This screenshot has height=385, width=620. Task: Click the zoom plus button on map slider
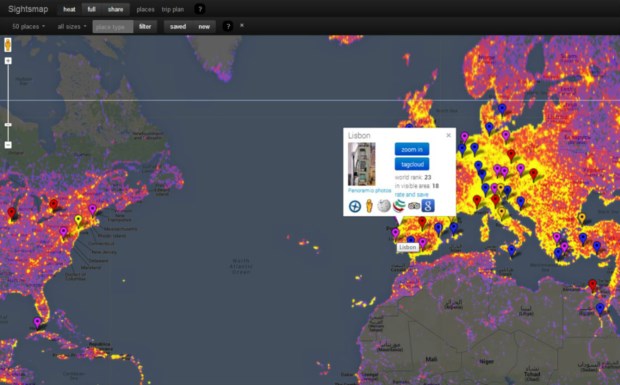click(8, 61)
